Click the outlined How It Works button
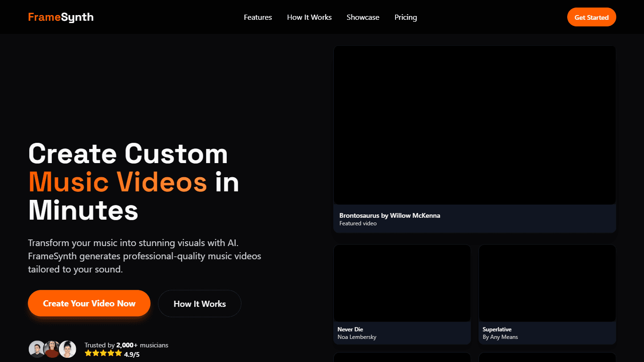This screenshot has width=644, height=362. click(200, 304)
